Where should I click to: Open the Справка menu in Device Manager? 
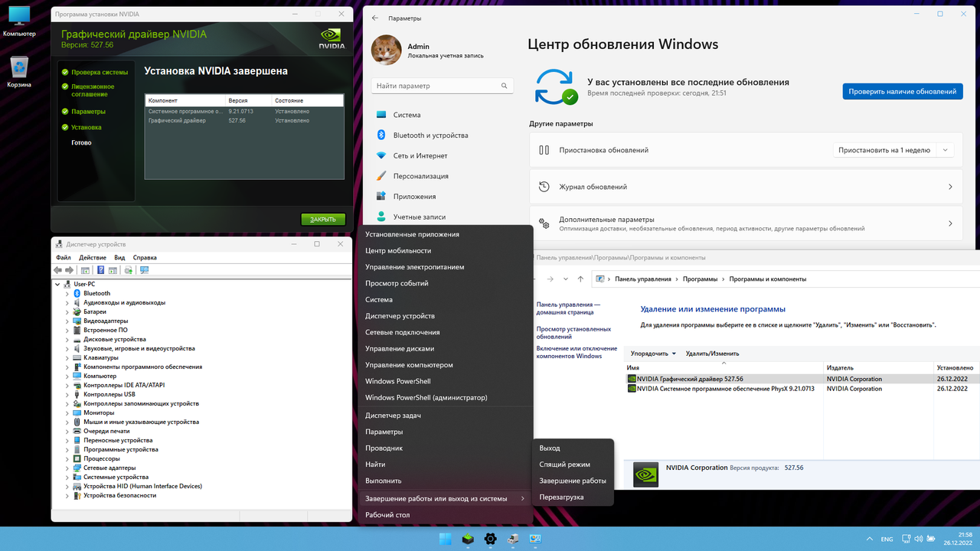[145, 258]
